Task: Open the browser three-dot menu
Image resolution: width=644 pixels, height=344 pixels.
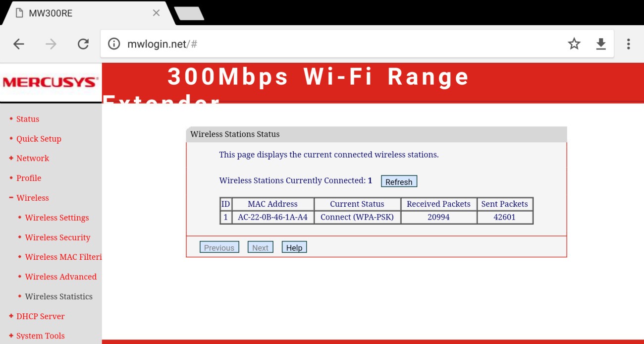Action: click(628, 44)
